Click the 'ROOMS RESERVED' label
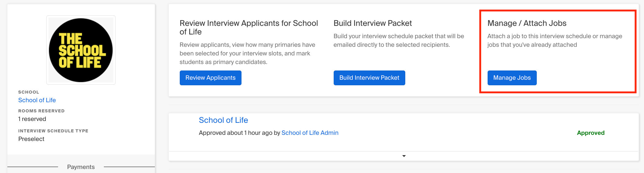This screenshot has width=644, height=173. coord(41,111)
